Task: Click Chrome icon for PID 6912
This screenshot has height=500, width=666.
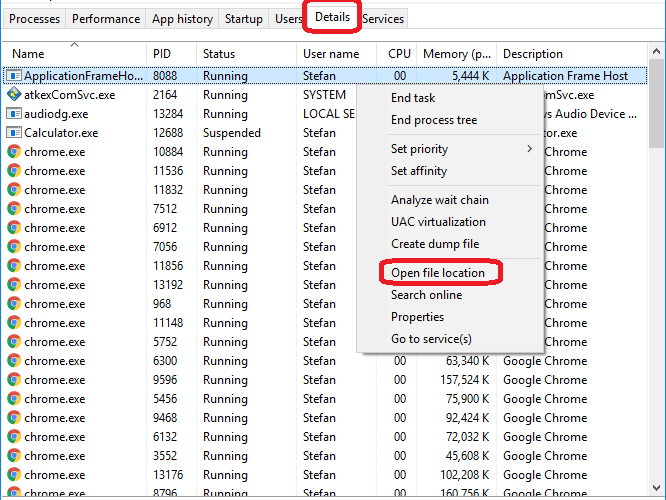Action: (14, 228)
